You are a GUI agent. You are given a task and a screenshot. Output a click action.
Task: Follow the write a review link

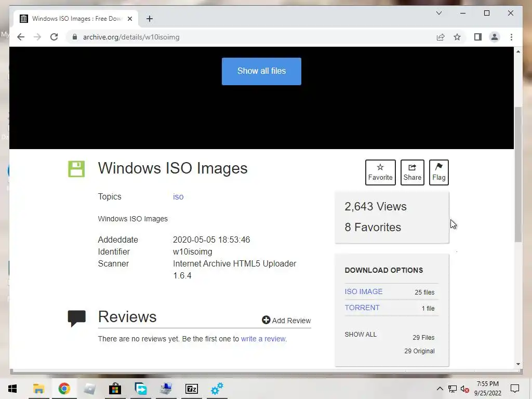pyautogui.click(x=263, y=339)
